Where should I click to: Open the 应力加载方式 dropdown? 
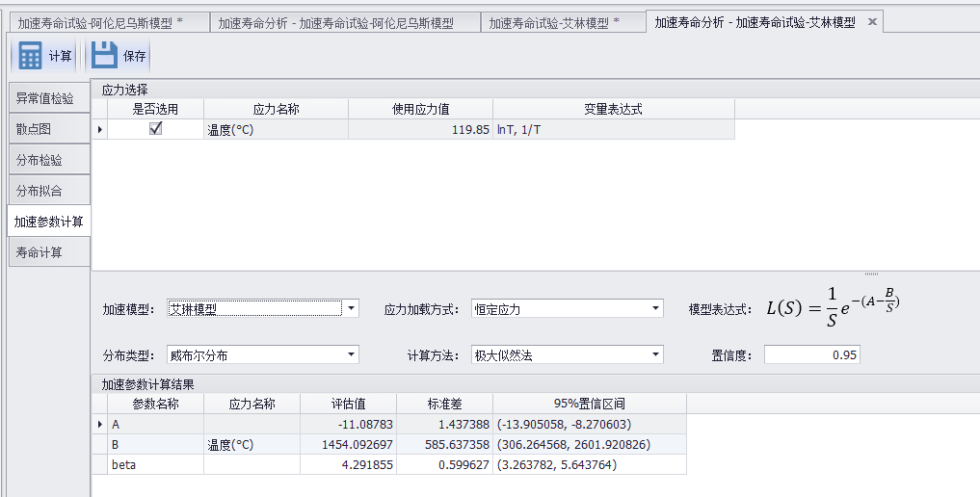pos(655,308)
